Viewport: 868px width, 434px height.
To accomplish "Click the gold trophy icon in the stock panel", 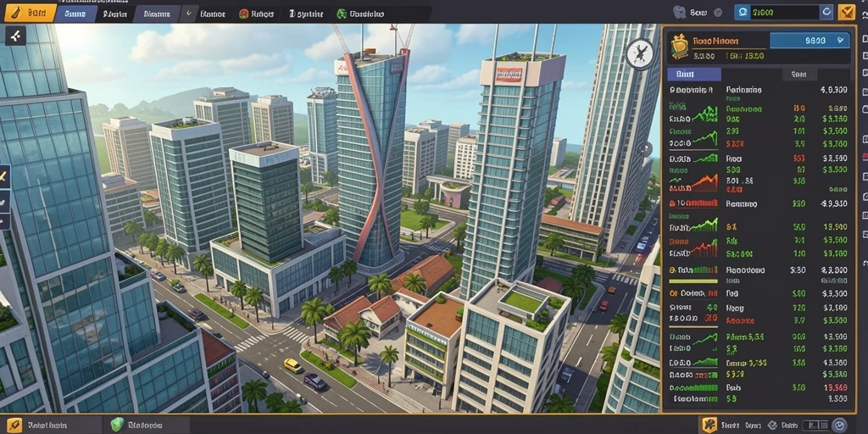I will click(x=678, y=47).
